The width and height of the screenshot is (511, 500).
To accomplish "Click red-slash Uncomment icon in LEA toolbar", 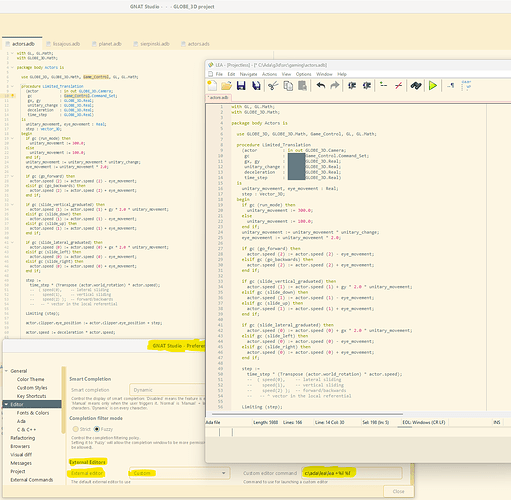I will (398, 86).
